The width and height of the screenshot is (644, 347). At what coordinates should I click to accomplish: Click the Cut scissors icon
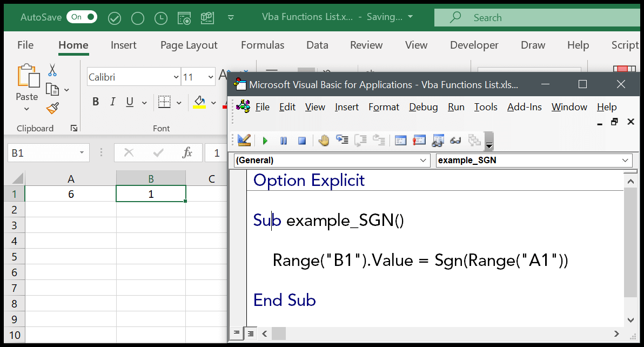pos(52,70)
